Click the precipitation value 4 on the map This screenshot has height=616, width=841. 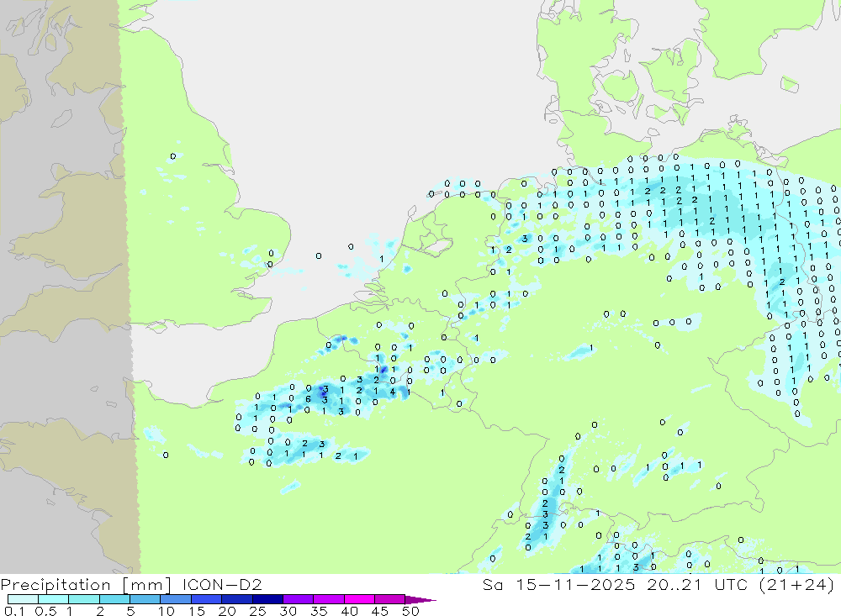pos(393,392)
